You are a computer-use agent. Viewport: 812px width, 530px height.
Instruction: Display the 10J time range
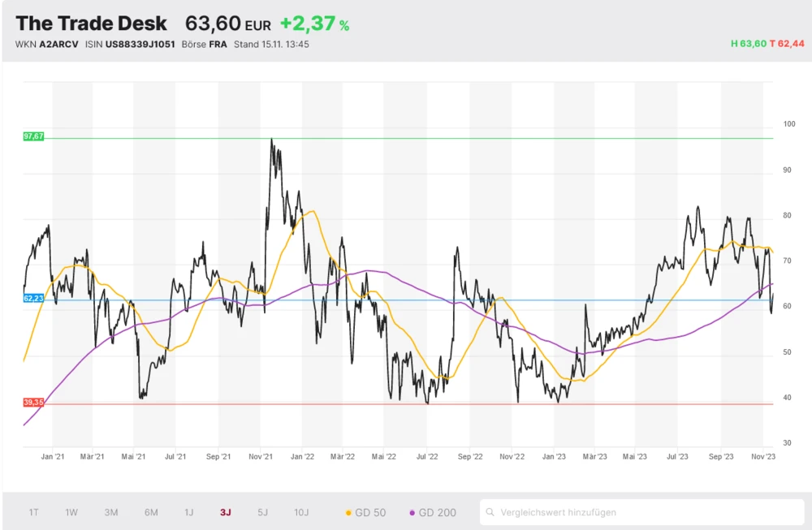tap(301, 512)
